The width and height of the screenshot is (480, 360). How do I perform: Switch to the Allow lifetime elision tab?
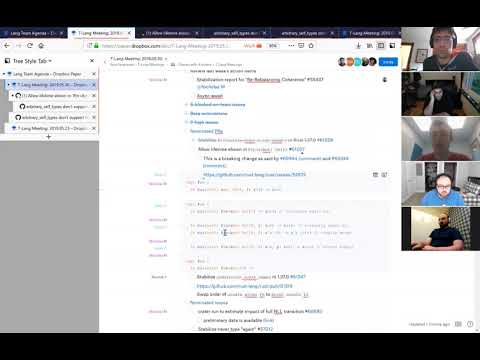click(168, 33)
